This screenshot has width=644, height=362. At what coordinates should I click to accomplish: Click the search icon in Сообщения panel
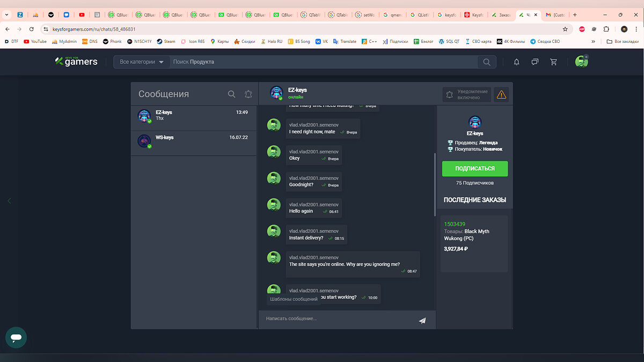pyautogui.click(x=231, y=94)
